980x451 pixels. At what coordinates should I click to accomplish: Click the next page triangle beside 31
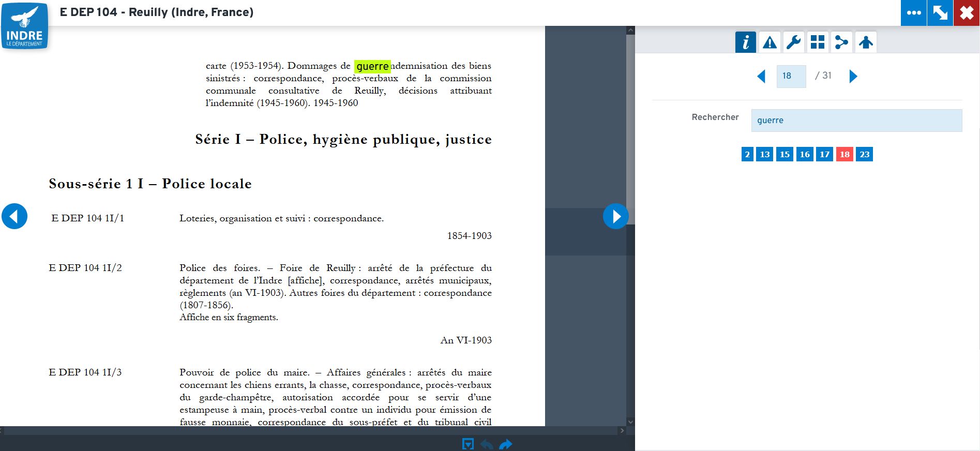point(853,77)
